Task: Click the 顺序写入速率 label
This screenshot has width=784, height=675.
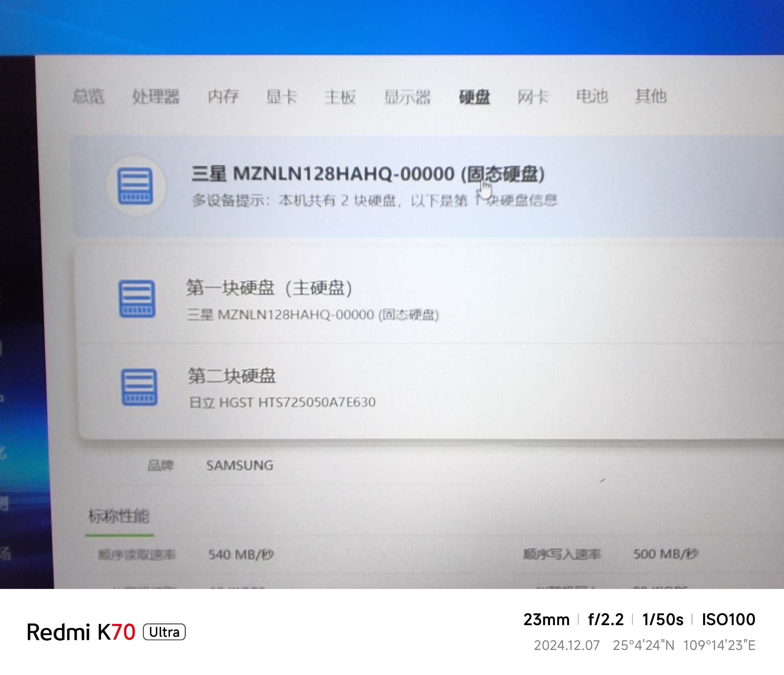Action: pos(562,554)
